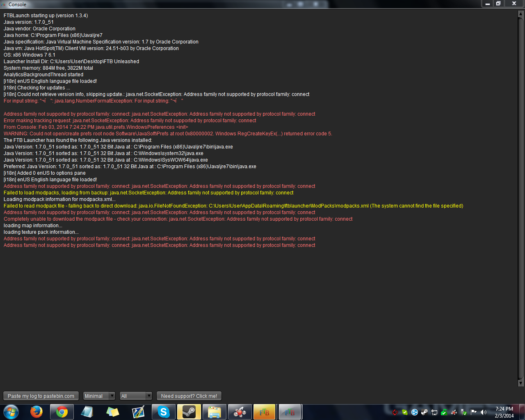Click the 'OS: x86 Windows 7 6.1' line
Image resolution: width=525 pixels, height=420 pixels.
click(x=30, y=55)
